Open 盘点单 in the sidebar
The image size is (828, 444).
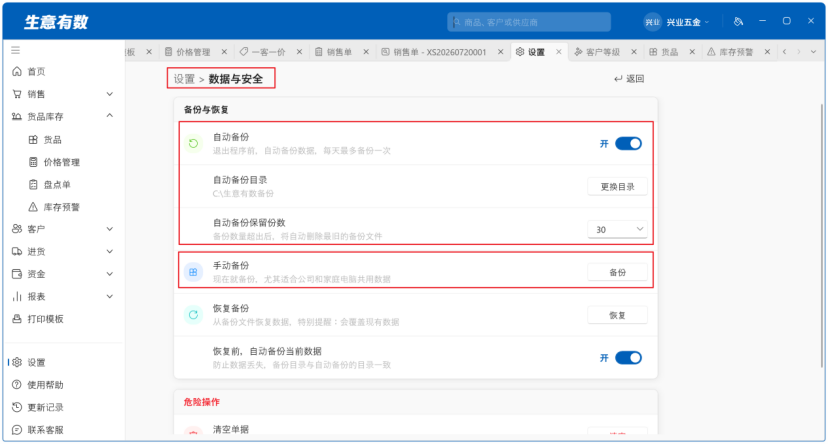point(57,184)
